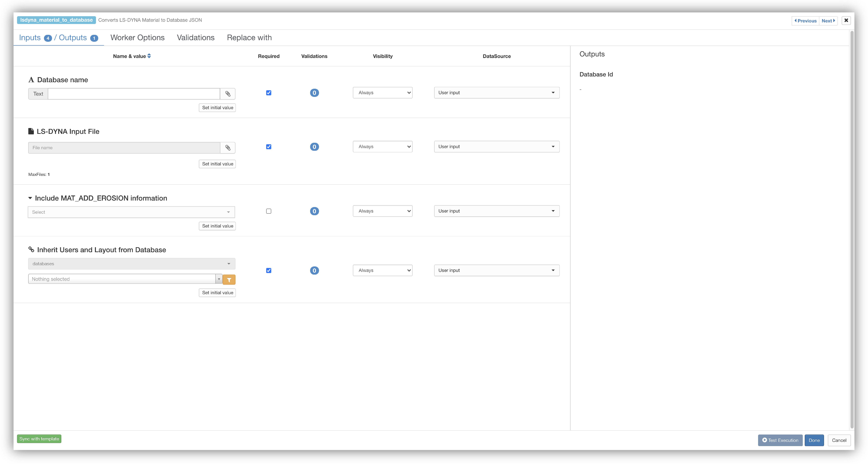Screen dimensions: 868x464
Task: Open validations badge for Inherit Users row
Action: (314, 271)
